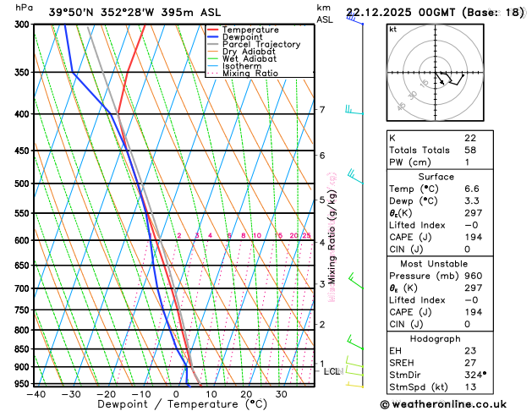The image size is (532, 411).
Task: Click the K index value 22
Action: tap(470, 138)
